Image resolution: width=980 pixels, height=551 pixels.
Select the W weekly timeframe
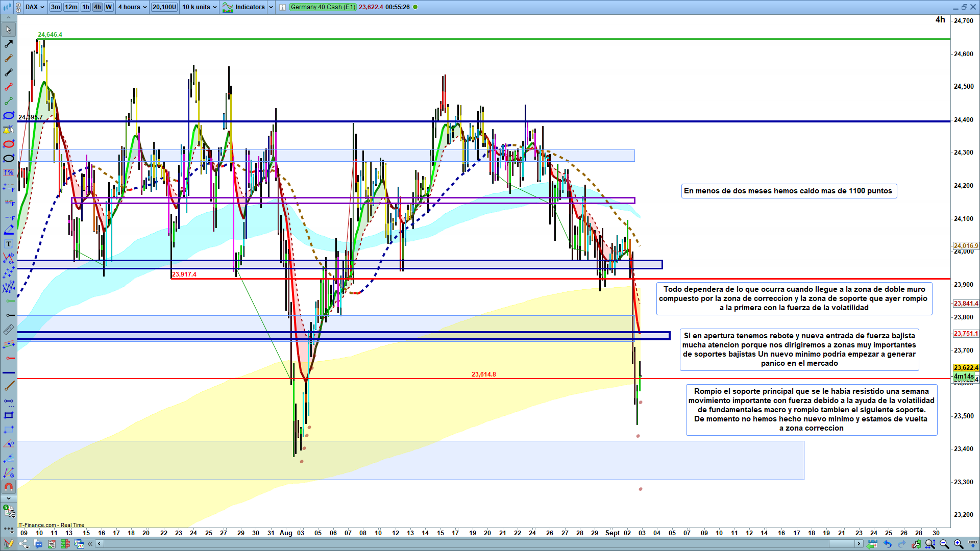tap(109, 7)
